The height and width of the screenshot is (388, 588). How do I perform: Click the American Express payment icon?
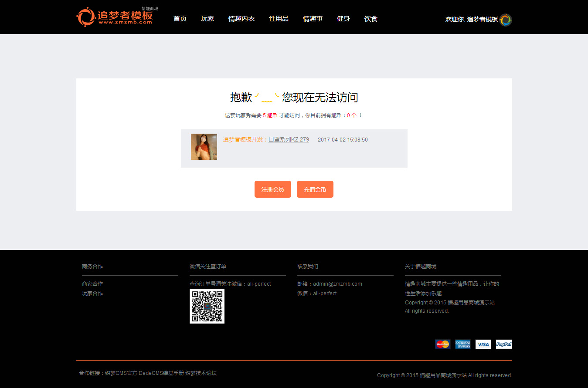coord(462,344)
